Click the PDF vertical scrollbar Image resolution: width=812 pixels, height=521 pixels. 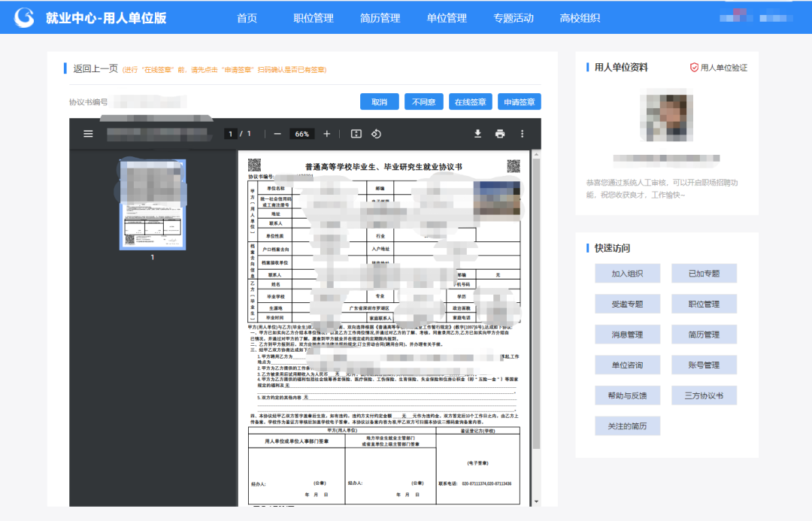(536, 303)
